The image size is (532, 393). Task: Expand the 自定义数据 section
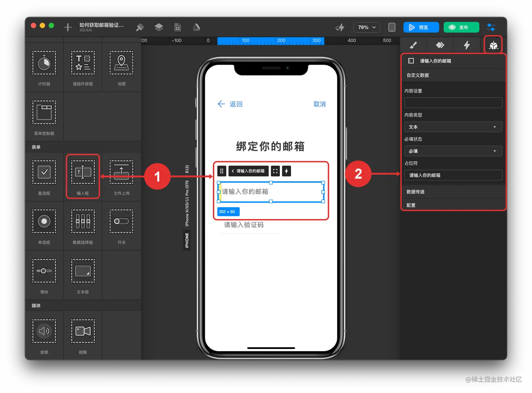click(x=454, y=75)
